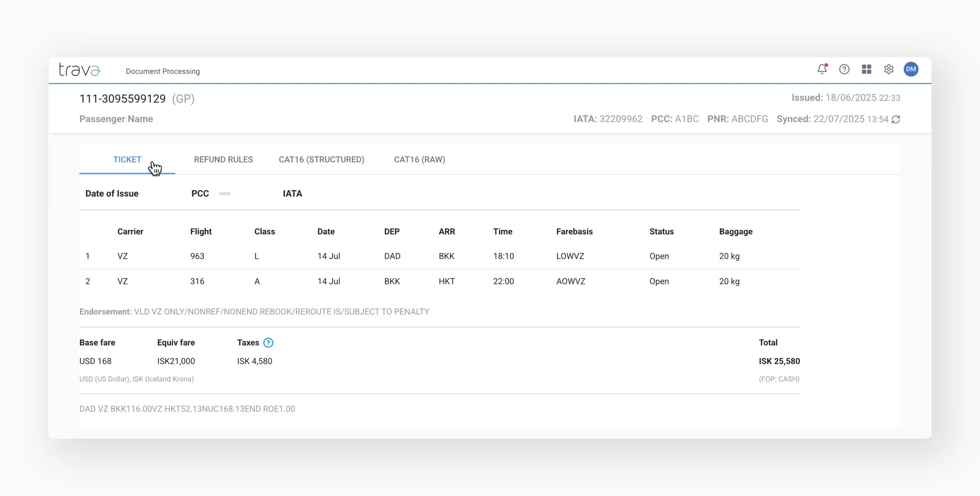Select the flight 316 segment row
Viewport: 980px width, 496px height.
(197, 281)
